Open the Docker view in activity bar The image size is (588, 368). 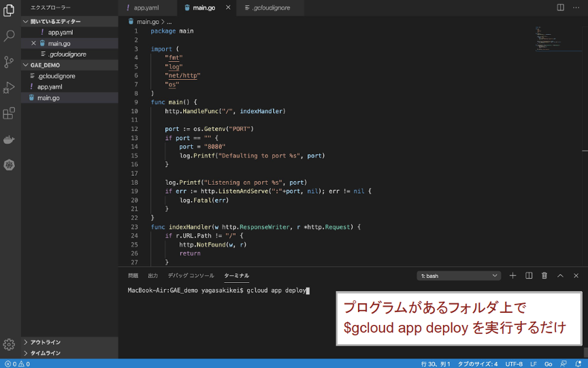point(9,140)
